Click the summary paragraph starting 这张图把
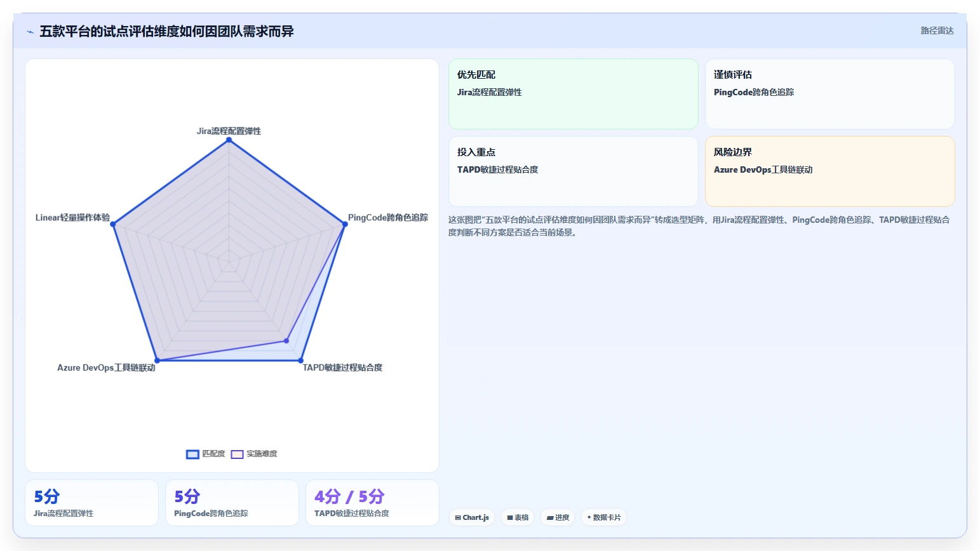Viewport: 980px width, 551px height. point(699,226)
